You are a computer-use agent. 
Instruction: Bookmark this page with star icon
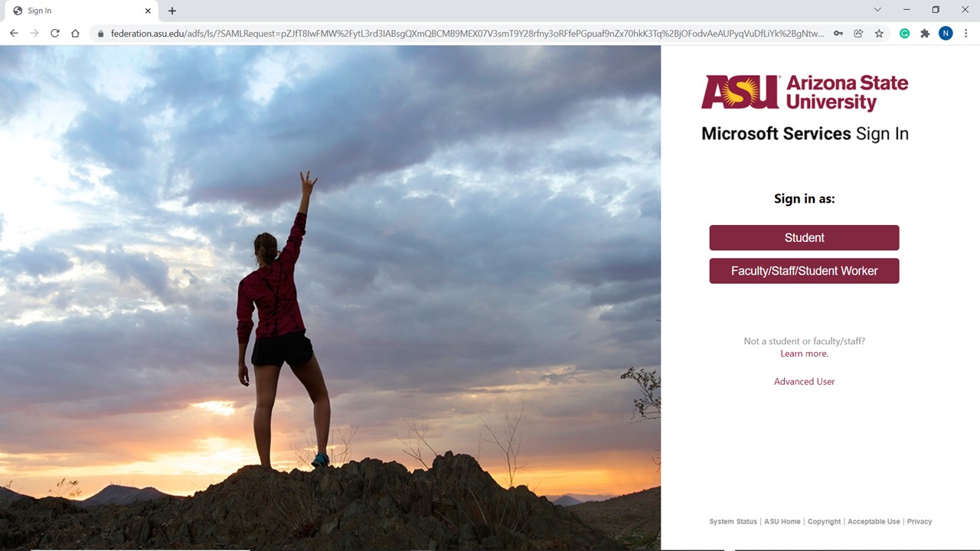[879, 34]
